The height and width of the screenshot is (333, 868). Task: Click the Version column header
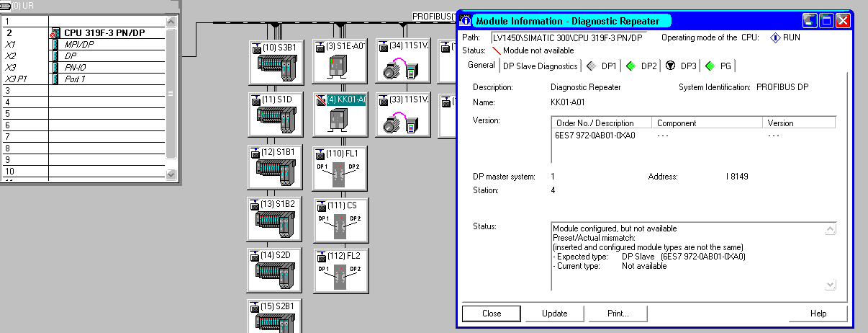tap(799, 123)
